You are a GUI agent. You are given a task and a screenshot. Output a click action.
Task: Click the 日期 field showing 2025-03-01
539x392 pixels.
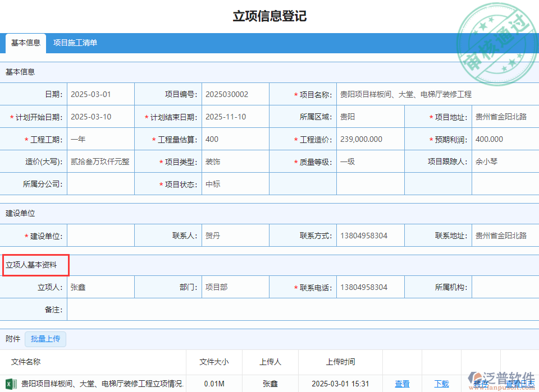[101, 94]
